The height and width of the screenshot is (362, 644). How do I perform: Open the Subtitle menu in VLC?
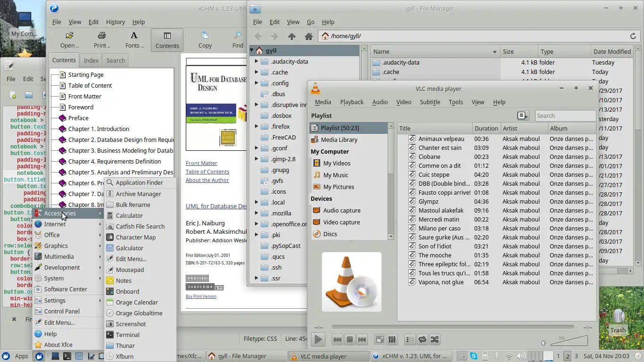point(430,102)
